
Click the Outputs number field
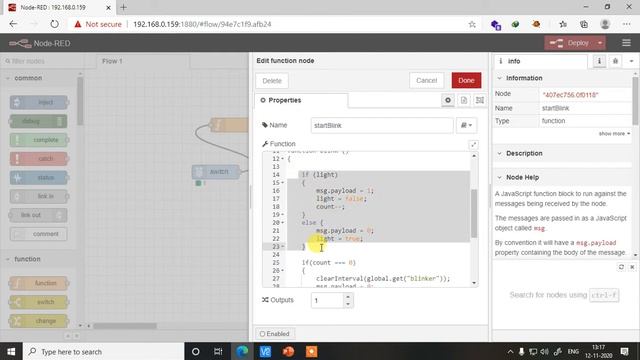pos(327,301)
